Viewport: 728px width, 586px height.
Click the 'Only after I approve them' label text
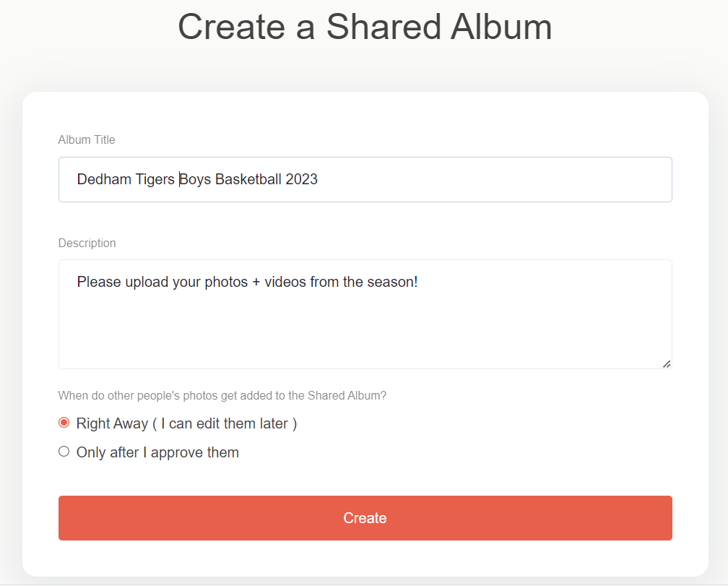[x=157, y=452]
